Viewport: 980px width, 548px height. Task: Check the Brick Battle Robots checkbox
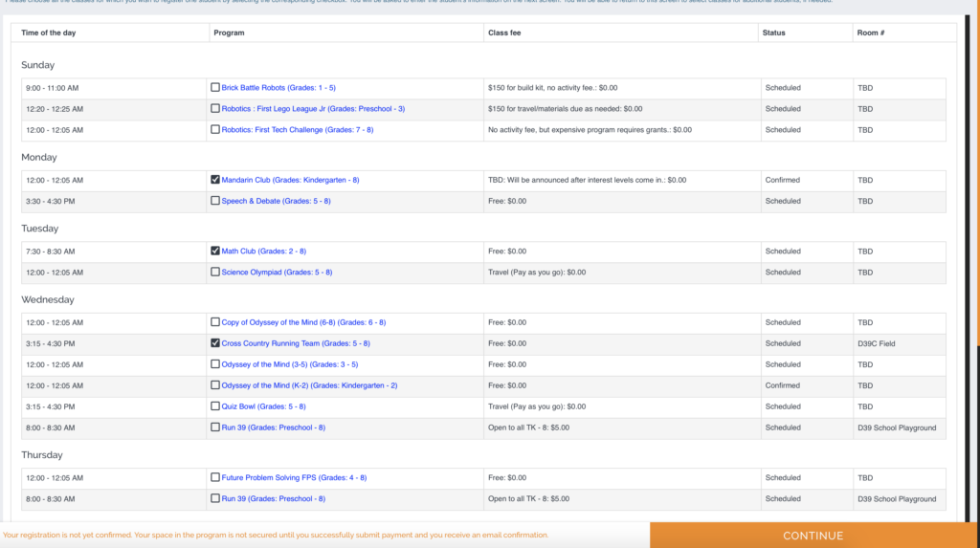click(x=215, y=87)
